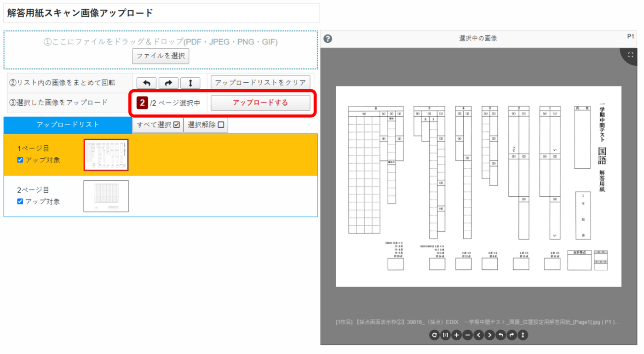Click the red アップロードする button
The height and width of the screenshot is (354, 644).
click(x=260, y=103)
